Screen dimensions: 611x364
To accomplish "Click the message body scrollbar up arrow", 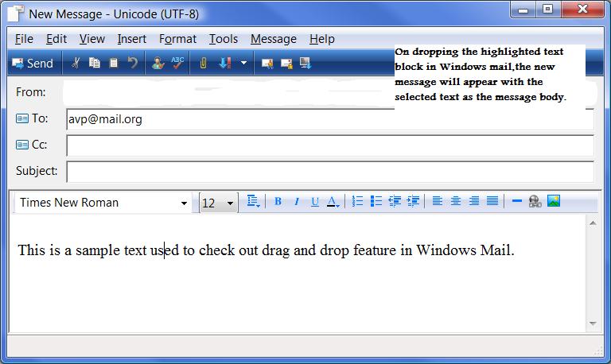I will (593, 223).
